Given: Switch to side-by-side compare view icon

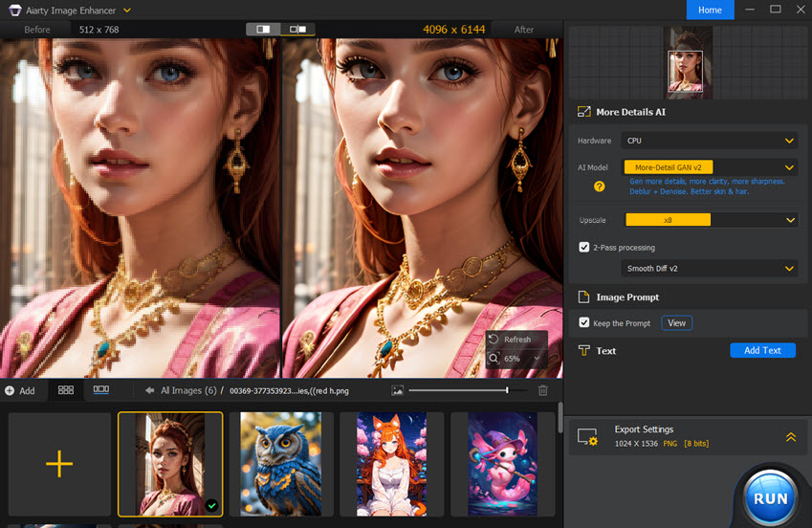Looking at the screenshot, I should coord(297,29).
